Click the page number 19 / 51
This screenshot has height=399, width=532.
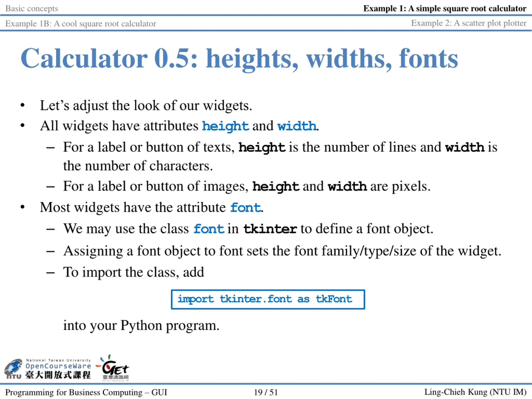click(266, 392)
